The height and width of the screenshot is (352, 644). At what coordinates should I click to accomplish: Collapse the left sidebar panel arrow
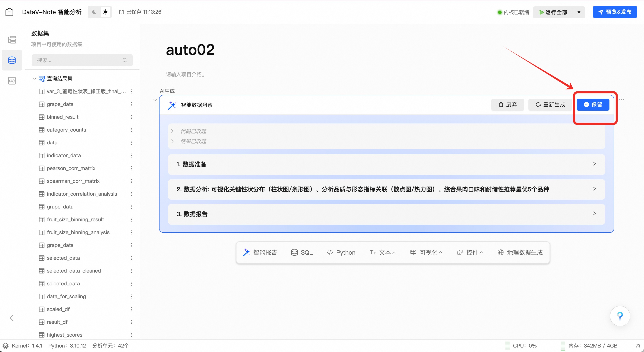click(x=11, y=318)
